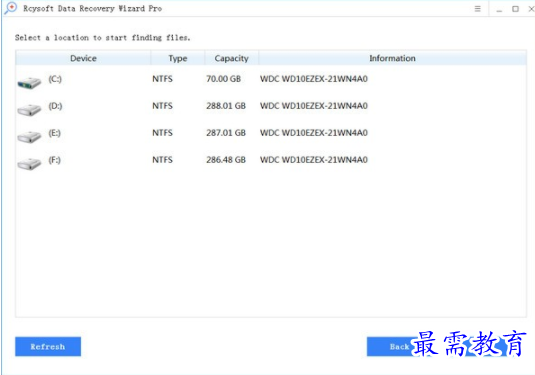Sort by the Capacity column header
The image size is (535, 375).
(x=231, y=58)
